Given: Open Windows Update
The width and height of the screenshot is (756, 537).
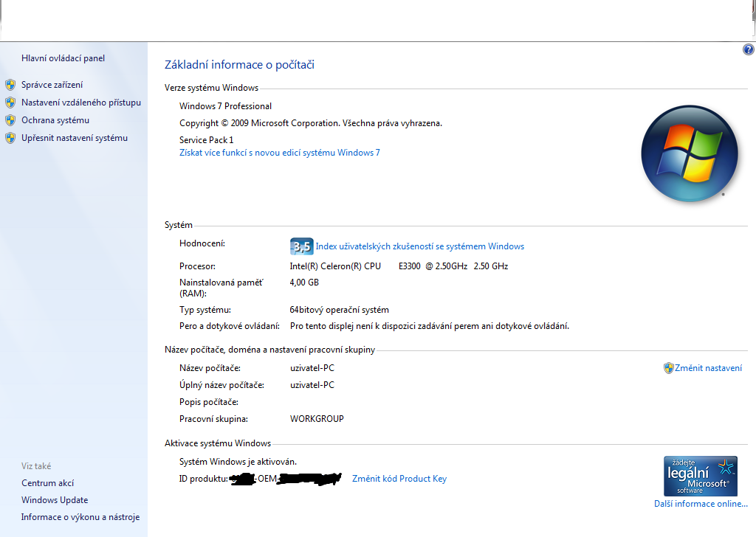Looking at the screenshot, I should [x=55, y=500].
